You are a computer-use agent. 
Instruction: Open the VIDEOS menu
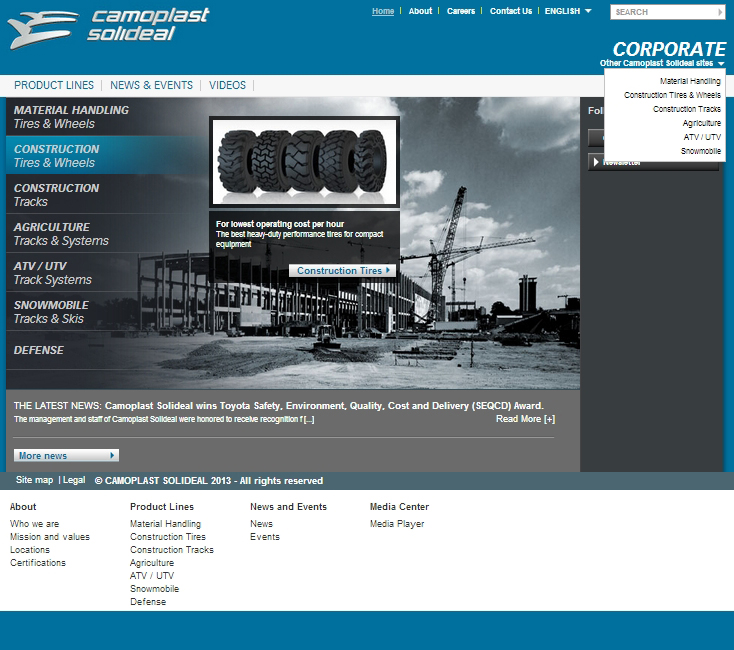click(x=227, y=85)
